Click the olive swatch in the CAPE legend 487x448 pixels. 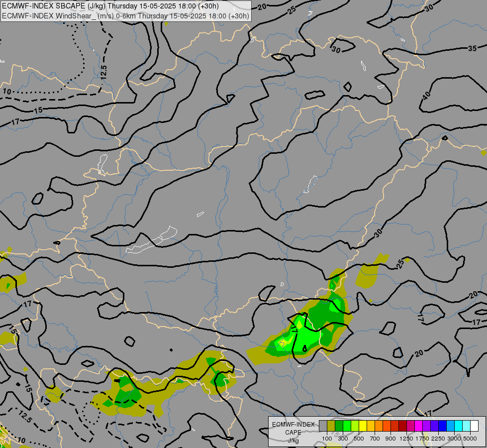pos(331,426)
